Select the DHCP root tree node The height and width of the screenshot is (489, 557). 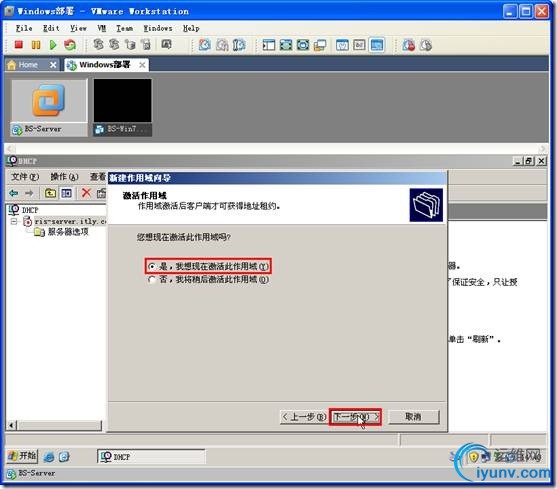click(30, 210)
